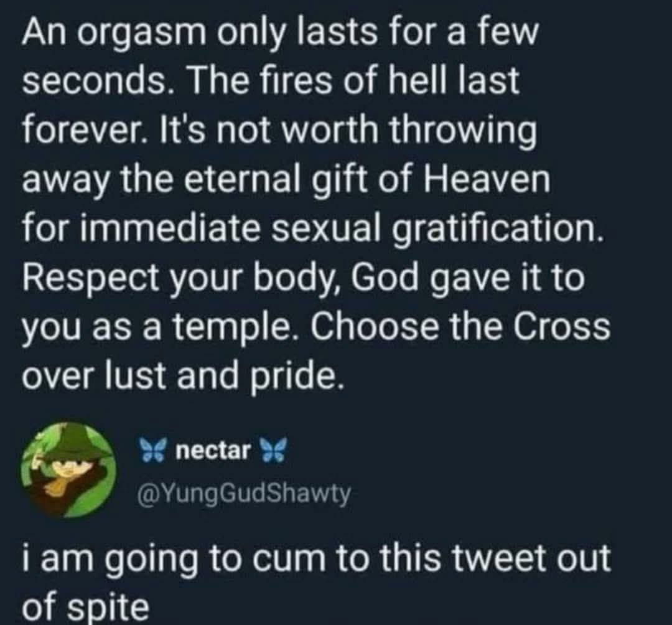The width and height of the screenshot is (672, 625).
Task: Select the reply text about spite
Action: pyautogui.click(x=316, y=583)
